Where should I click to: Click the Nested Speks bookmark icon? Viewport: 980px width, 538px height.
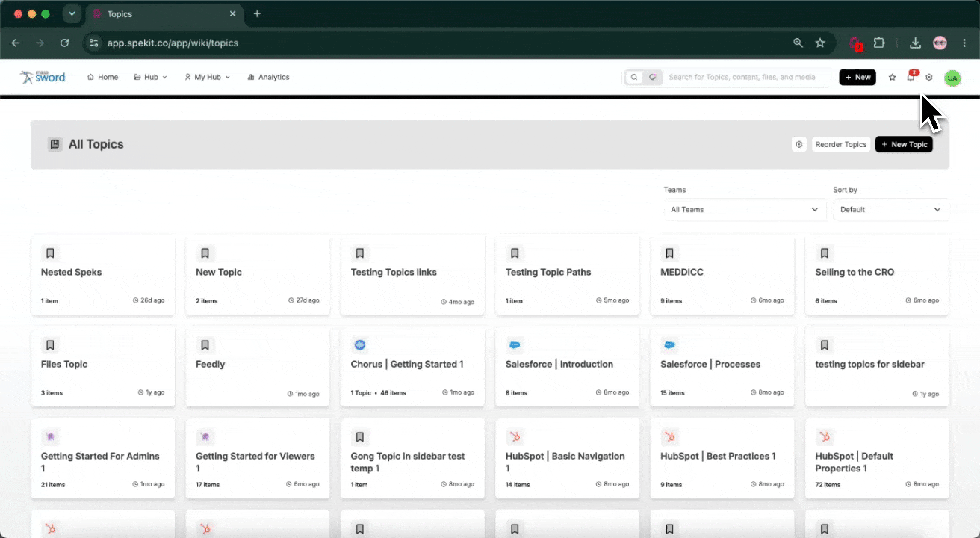pyautogui.click(x=50, y=253)
